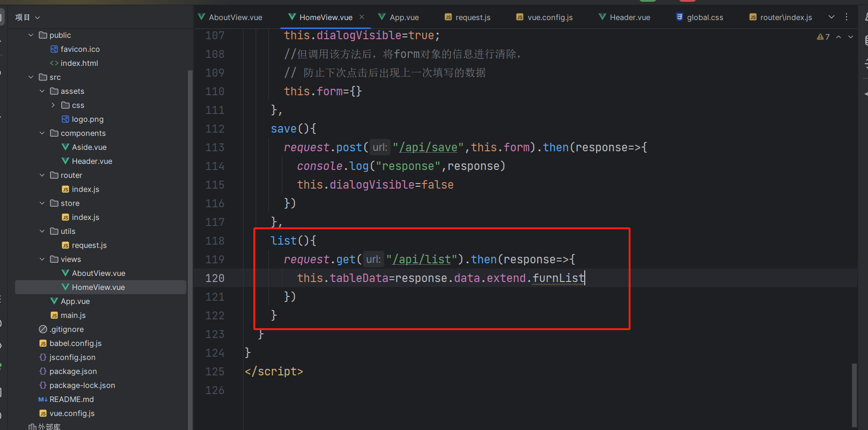This screenshot has height=430, width=868.
Task: Place the cursor on the furnList identifier
Action: coord(559,278)
